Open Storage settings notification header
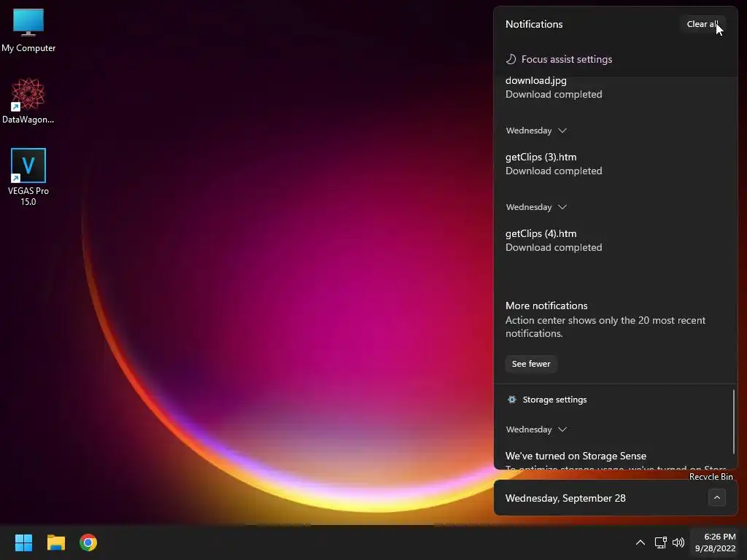 click(554, 400)
